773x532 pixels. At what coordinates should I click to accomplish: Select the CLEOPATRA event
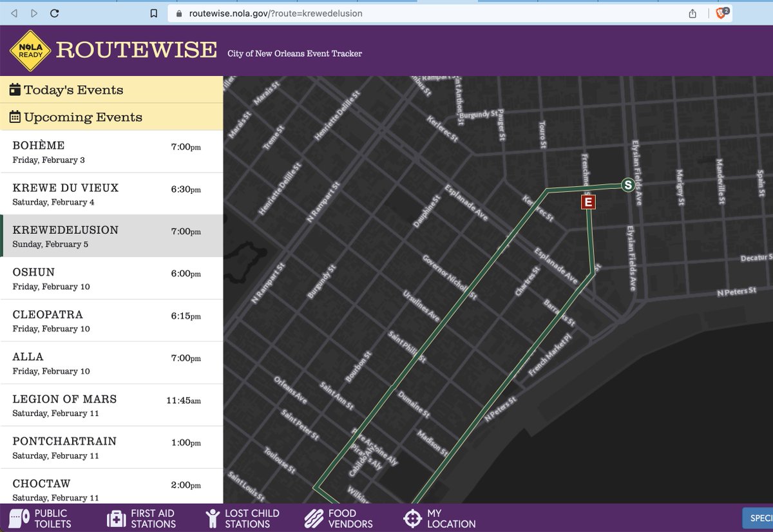pyautogui.click(x=111, y=321)
